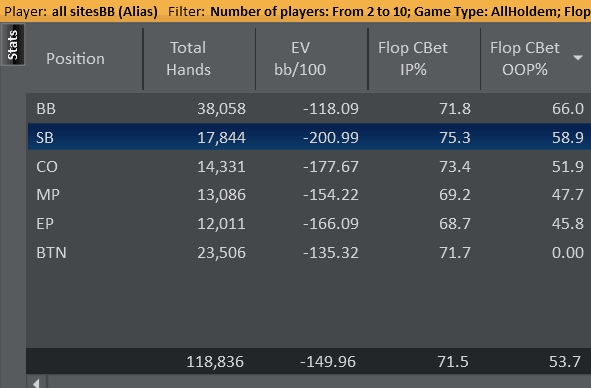This screenshot has width=591, height=388.
Task: Select the highlighted SB position row
Action: pyautogui.click(x=309, y=137)
